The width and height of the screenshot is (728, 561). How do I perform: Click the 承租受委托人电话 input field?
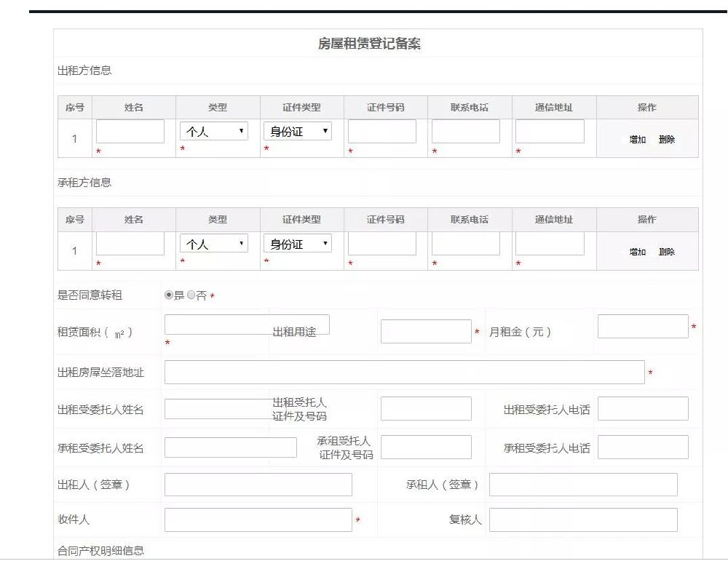click(643, 447)
